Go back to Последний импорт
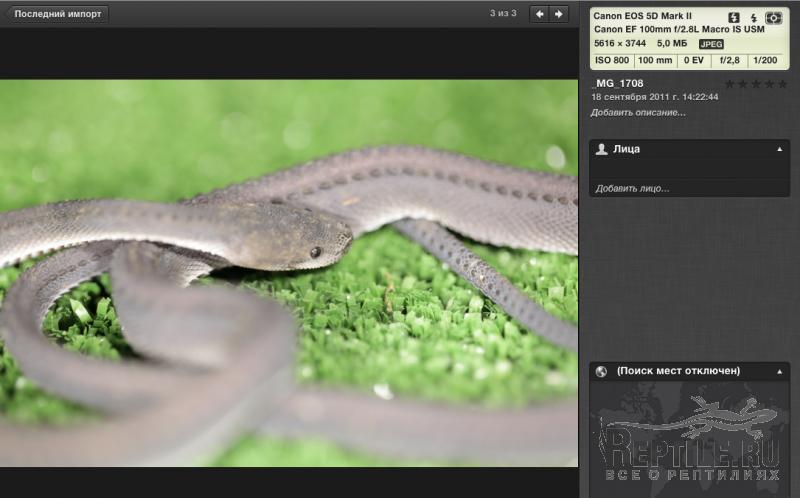This screenshot has height=498, width=800. pos(55,14)
